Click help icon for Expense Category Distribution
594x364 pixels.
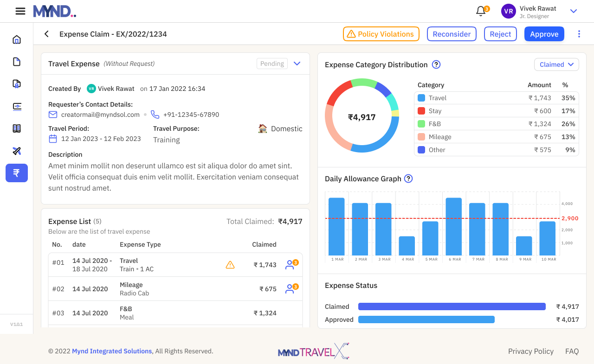click(x=436, y=64)
